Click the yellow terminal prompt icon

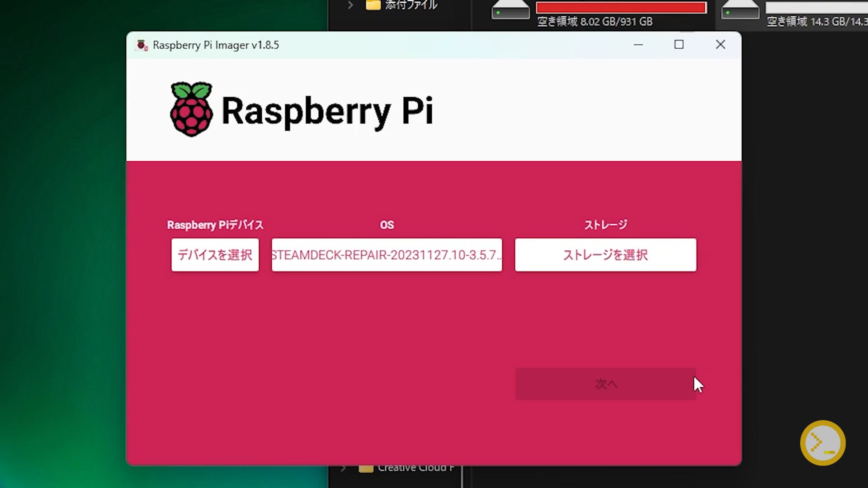coord(822,443)
